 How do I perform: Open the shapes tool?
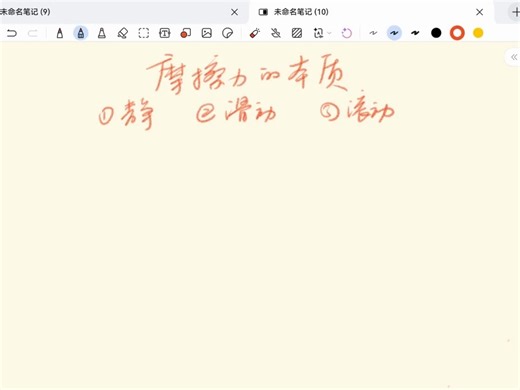click(x=186, y=33)
